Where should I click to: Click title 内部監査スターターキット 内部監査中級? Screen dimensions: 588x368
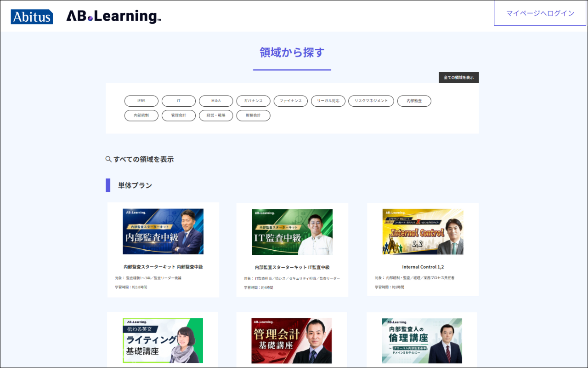tap(163, 267)
